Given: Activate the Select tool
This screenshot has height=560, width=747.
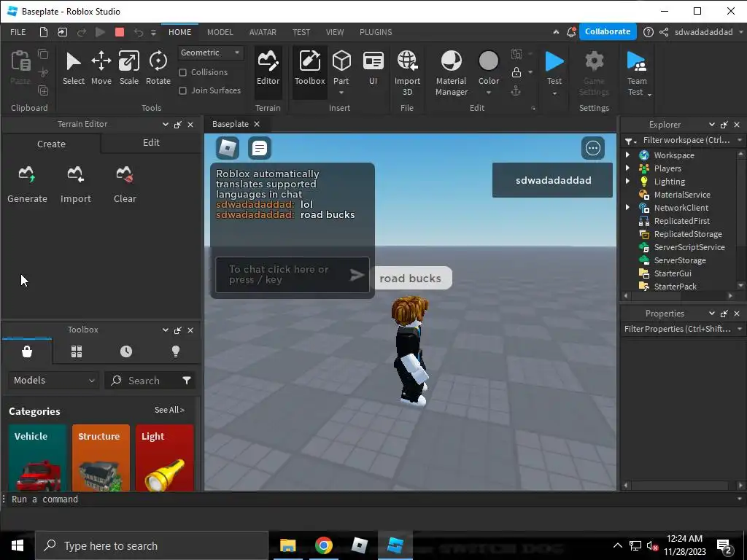Looking at the screenshot, I should pyautogui.click(x=74, y=69).
